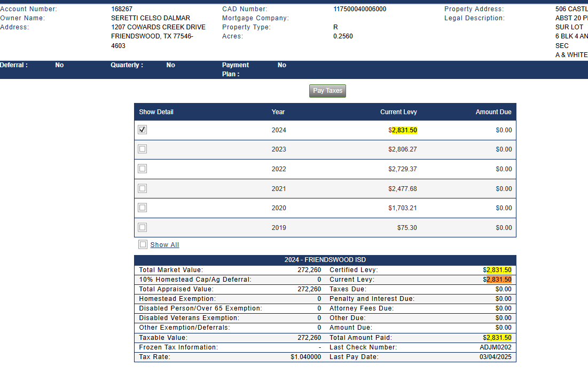588x382 pixels.
Task: Check the box beside Show All
Action: click(143, 244)
